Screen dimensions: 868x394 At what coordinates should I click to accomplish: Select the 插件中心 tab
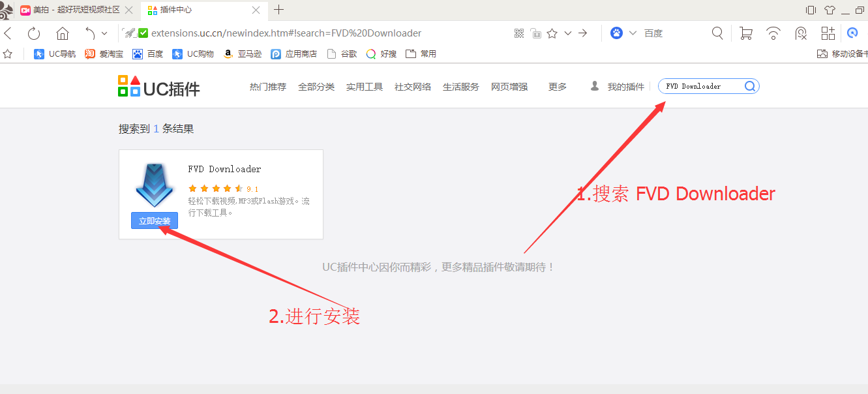(203, 10)
